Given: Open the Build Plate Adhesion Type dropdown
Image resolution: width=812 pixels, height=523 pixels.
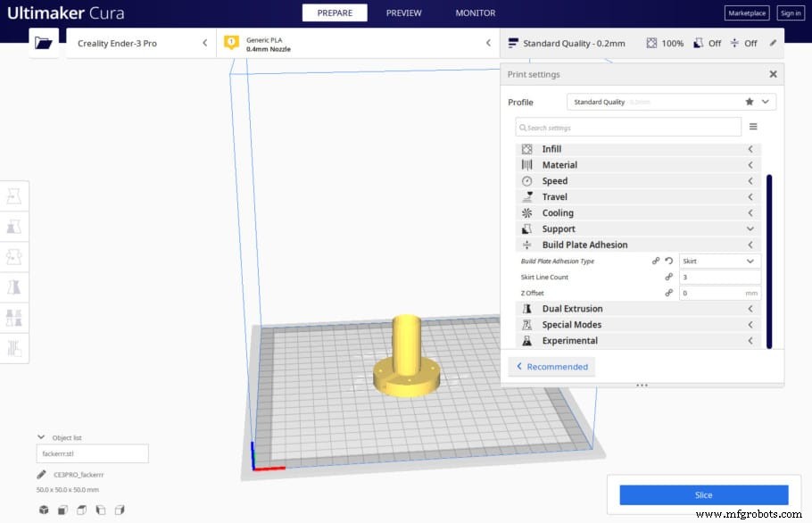Looking at the screenshot, I should [720, 261].
